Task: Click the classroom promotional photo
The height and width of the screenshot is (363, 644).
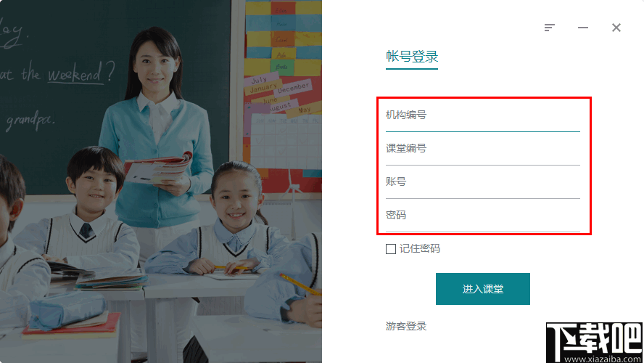Action: click(161, 181)
